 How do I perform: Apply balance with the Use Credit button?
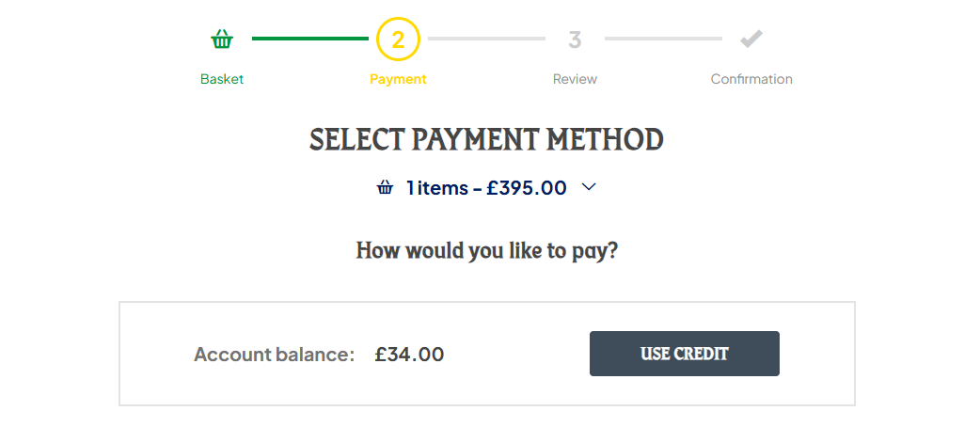point(685,354)
